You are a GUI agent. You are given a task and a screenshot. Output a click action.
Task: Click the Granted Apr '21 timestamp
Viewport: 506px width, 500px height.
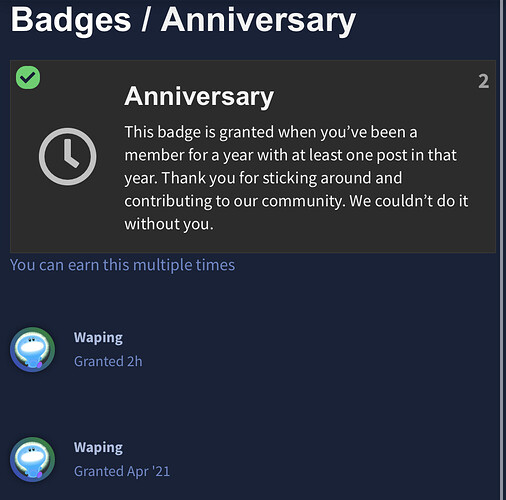(122, 472)
